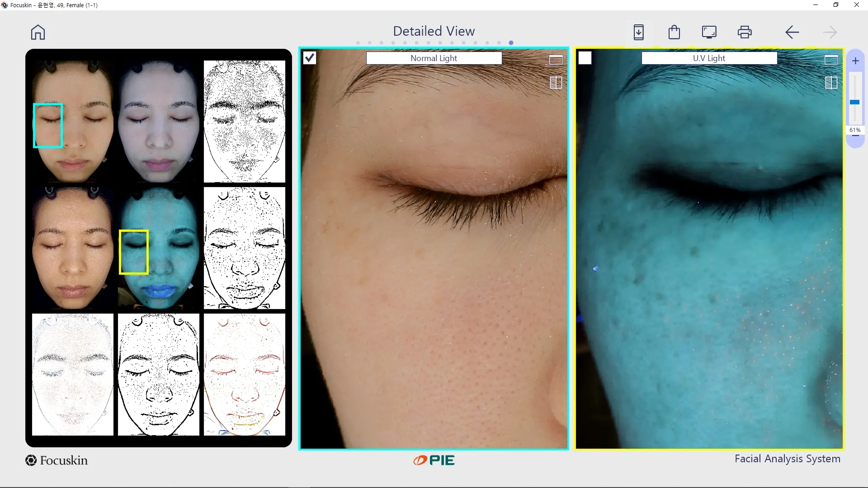Select the last page indicator dot

tap(511, 43)
